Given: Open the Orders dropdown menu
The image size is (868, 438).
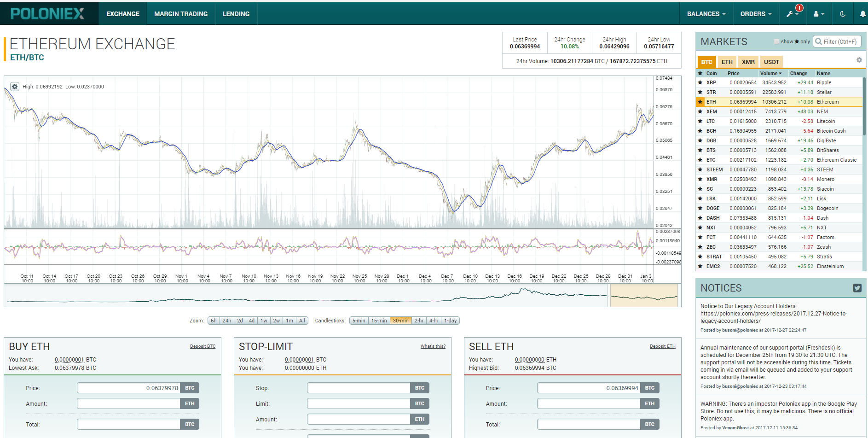Looking at the screenshot, I should pyautogui.click(x=756, y=14).
